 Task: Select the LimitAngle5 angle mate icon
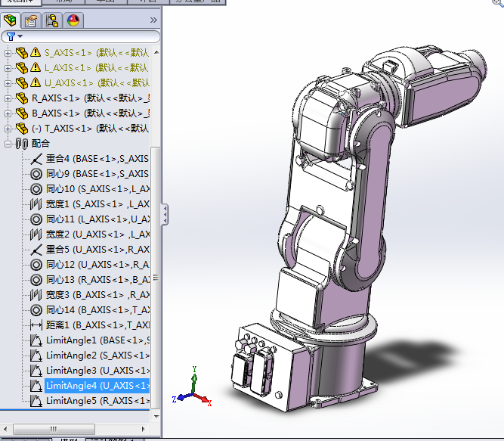click(x=36, y=401)
